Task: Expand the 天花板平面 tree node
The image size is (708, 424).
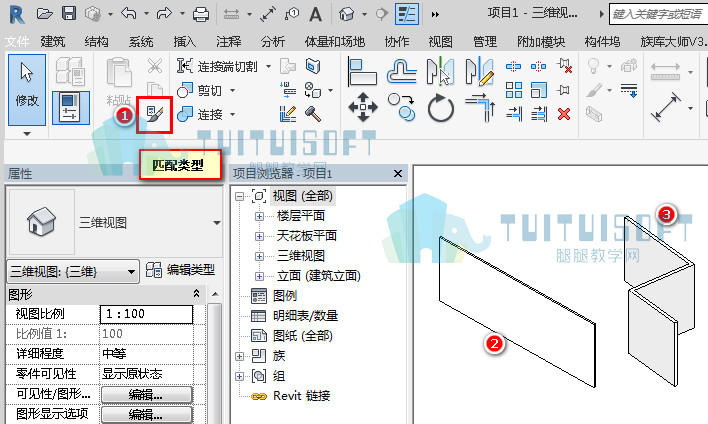Action: point(259,236)
